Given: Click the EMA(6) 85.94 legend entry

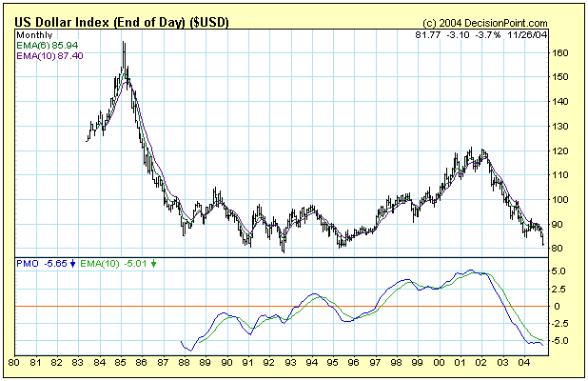Looking at the screenshot, I should [48, 46].
